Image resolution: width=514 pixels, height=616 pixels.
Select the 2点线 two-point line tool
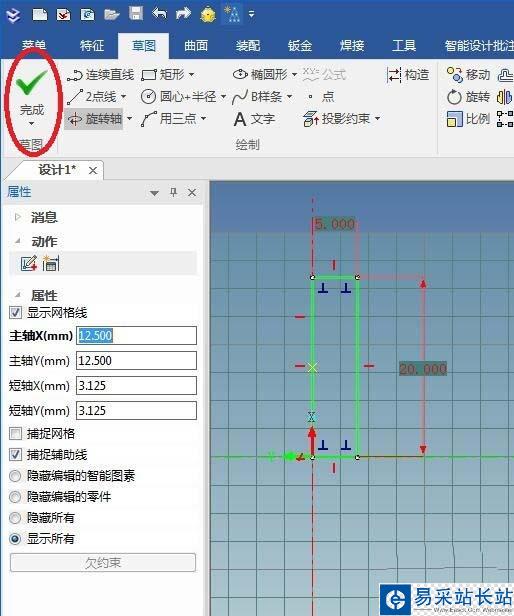point(92,97)
